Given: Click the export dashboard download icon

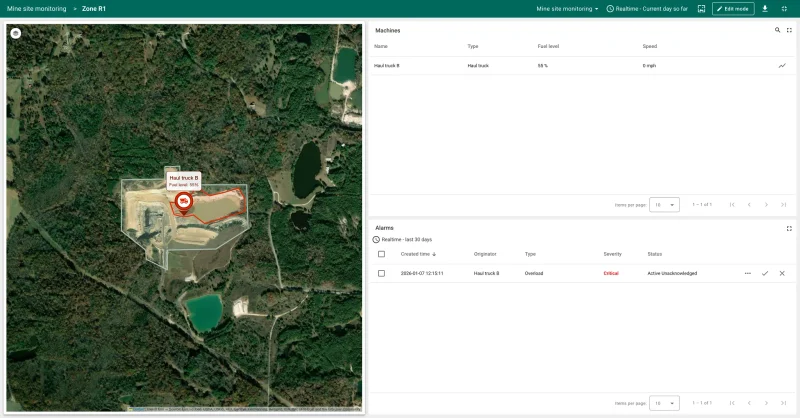Looking at the screenshot, I should (765, 9).
